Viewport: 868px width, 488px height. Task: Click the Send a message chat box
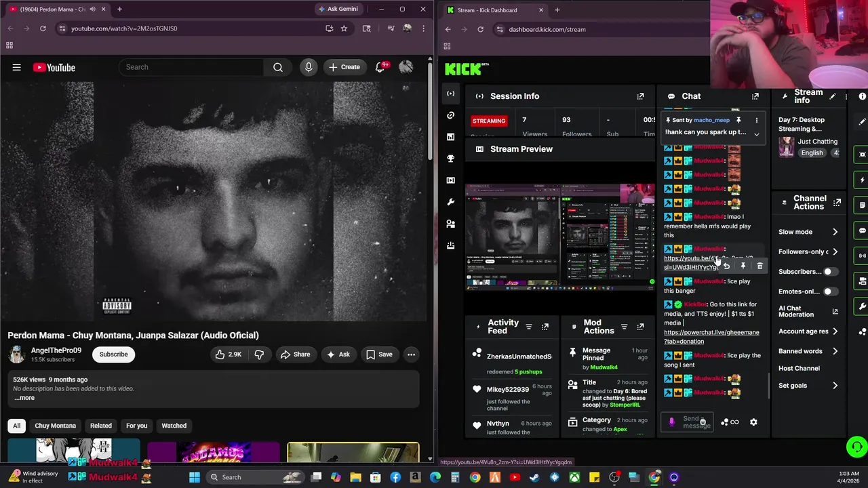[687, 422]
